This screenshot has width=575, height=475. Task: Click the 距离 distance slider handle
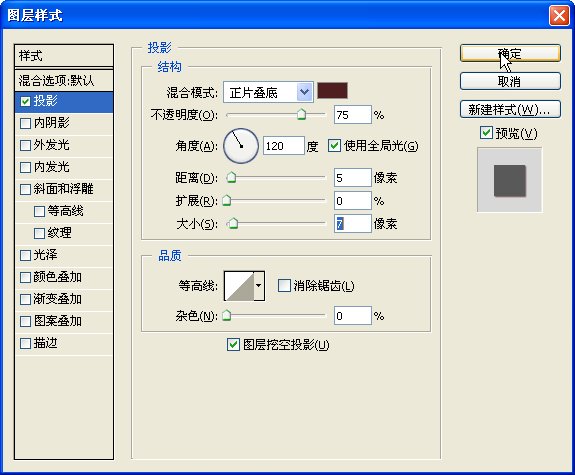point(231,178)
